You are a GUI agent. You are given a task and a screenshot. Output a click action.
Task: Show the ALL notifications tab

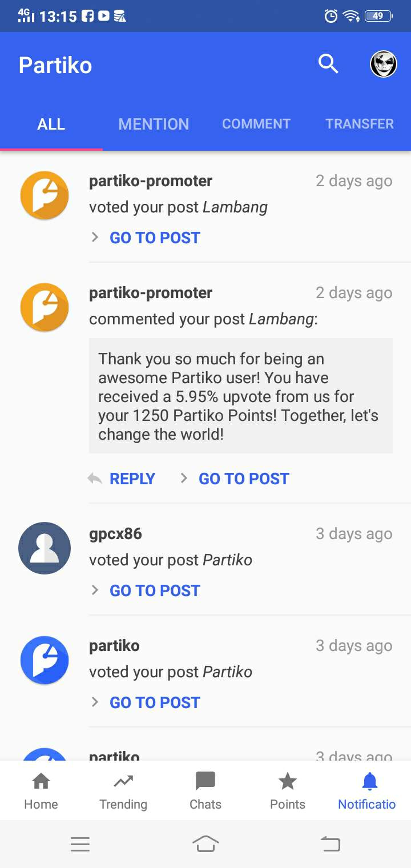51,124
